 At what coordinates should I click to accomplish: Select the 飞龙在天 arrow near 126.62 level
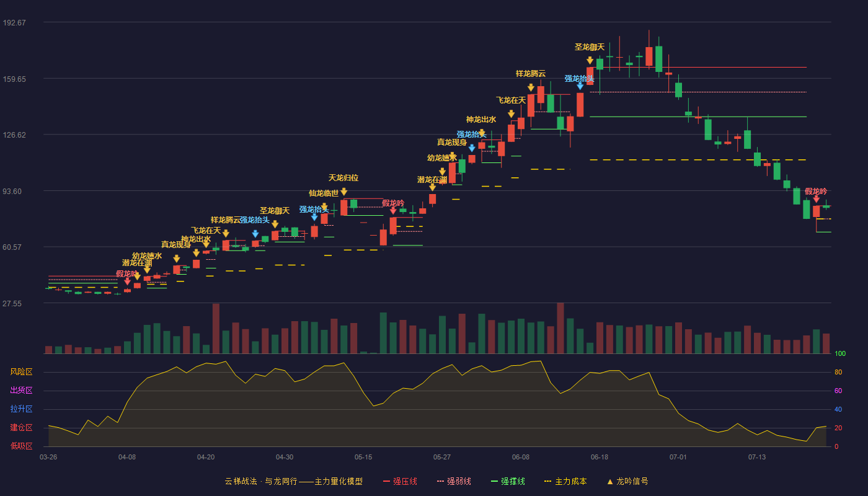click(511, 114)
